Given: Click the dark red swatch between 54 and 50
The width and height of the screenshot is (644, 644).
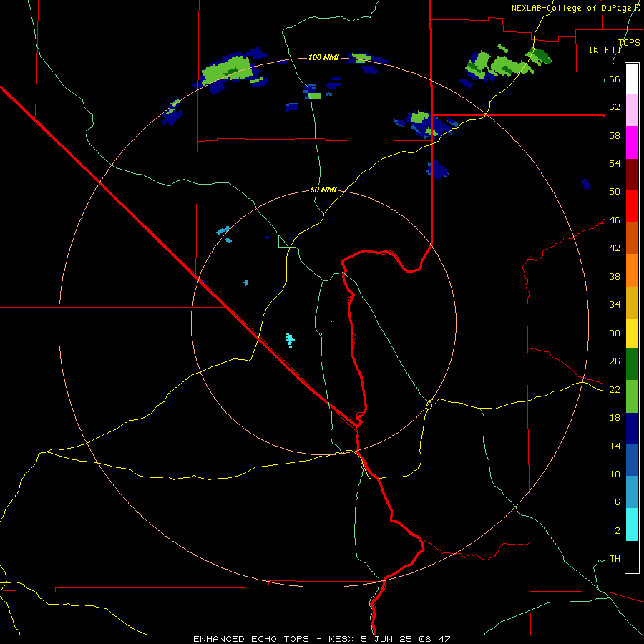Looking at the screenshot, I should click(632, 174).
